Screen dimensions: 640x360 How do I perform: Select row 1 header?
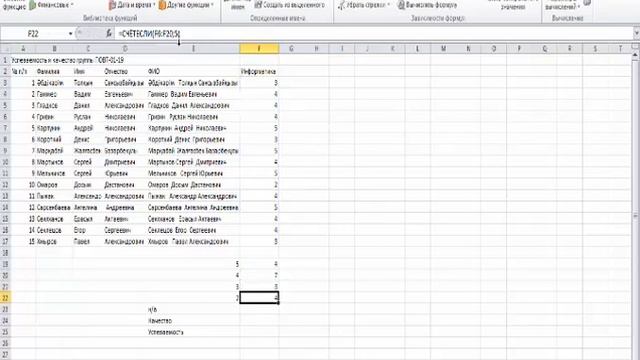(x=5, y=60)
